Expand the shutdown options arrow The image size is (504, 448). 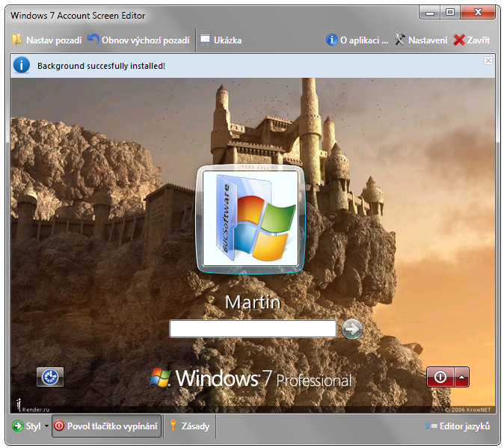pos(461,377)
